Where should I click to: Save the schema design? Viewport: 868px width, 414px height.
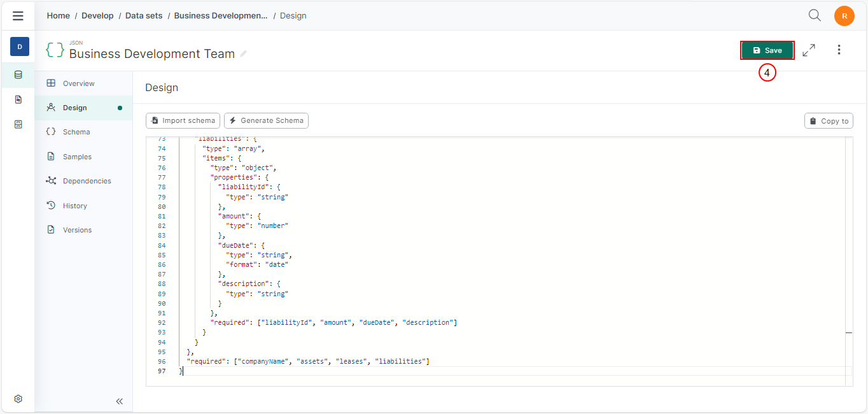click(767, 50)
